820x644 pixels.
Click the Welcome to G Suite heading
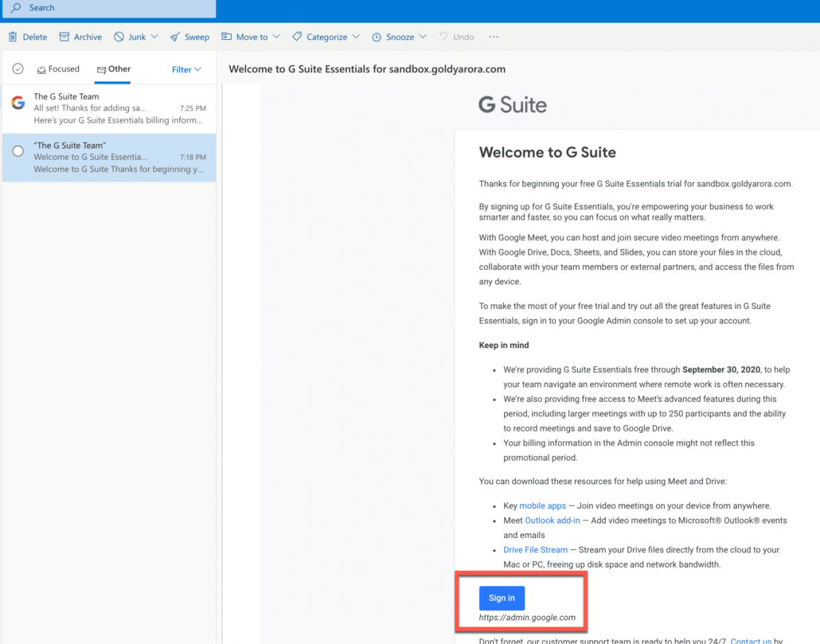pyautogui.click(x=548, y=152)
